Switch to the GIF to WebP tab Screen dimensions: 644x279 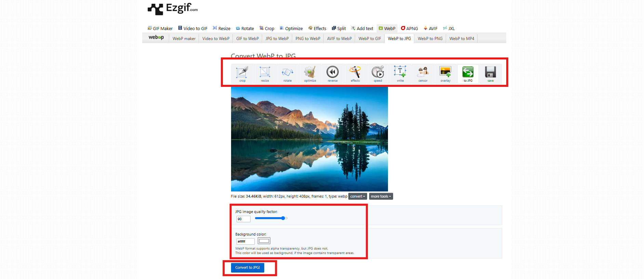pyautogui.click(x=247, y=39)
